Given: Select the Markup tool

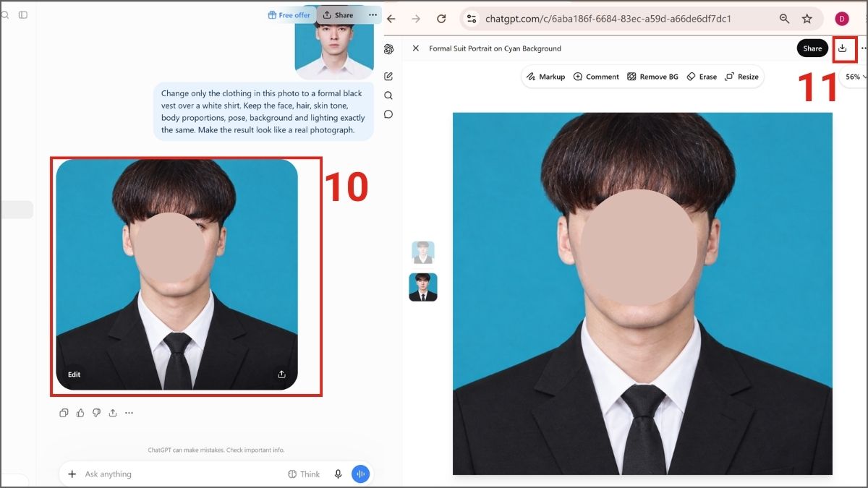Looking at the screenshot, I should (x=546, y=77).
